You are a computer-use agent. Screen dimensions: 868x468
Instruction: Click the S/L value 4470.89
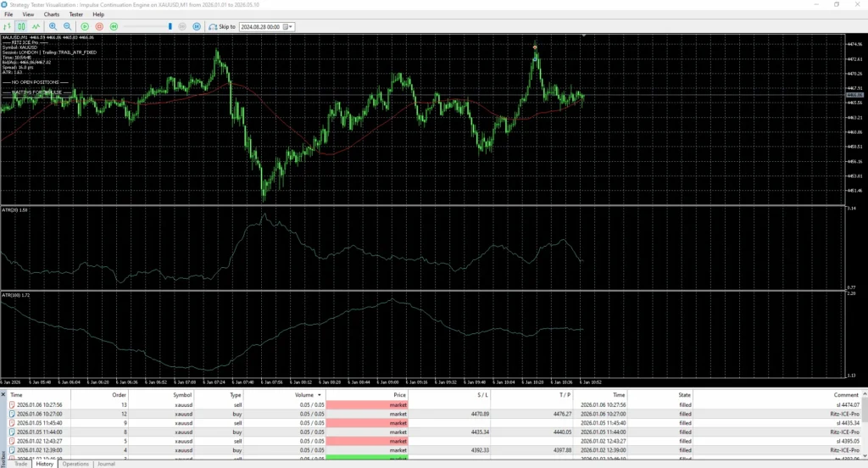point(480,414)
